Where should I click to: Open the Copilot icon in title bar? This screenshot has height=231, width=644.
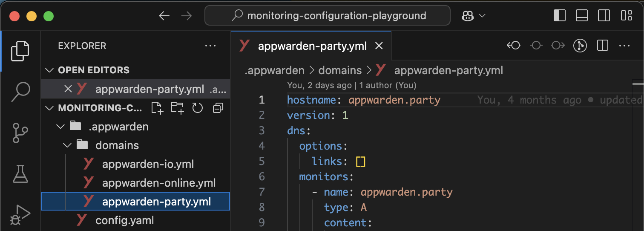468,16
